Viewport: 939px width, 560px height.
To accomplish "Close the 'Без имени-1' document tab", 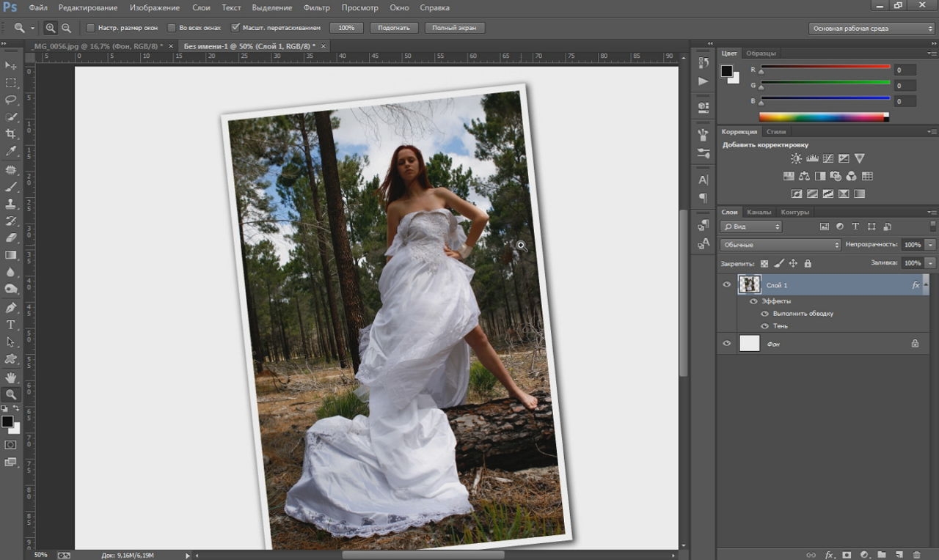I will (323, 46).
